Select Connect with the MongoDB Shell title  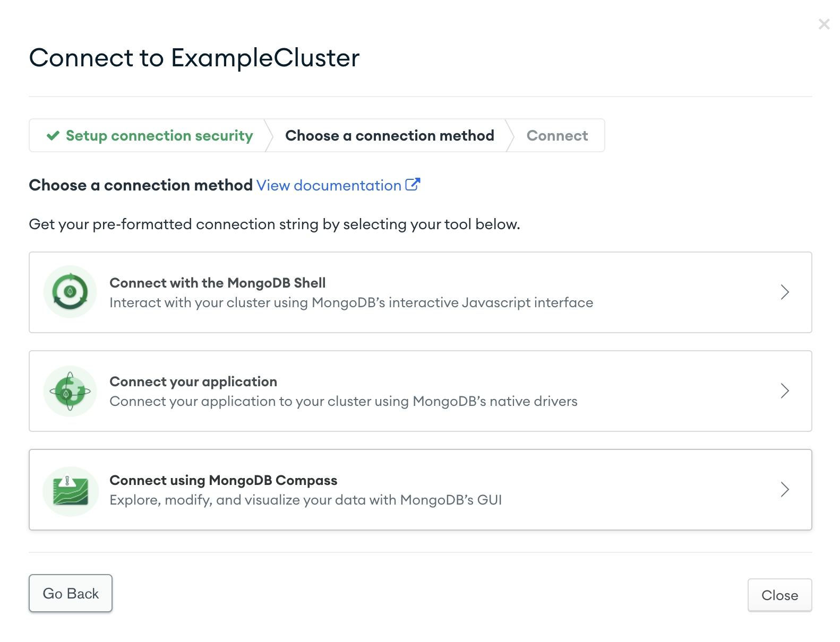(x=217, y=283)
